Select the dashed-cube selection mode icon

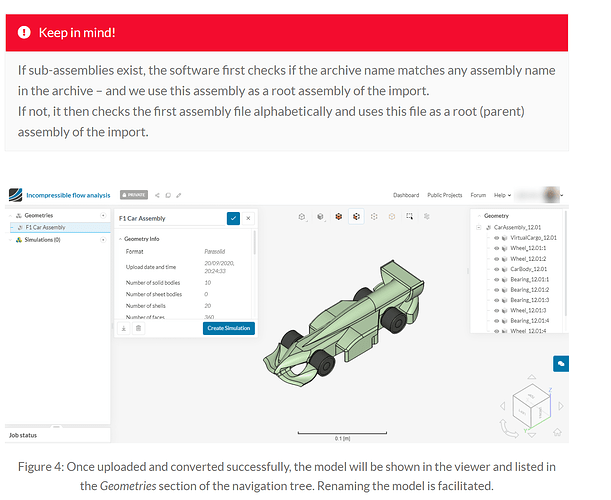(x=374, y=217)
